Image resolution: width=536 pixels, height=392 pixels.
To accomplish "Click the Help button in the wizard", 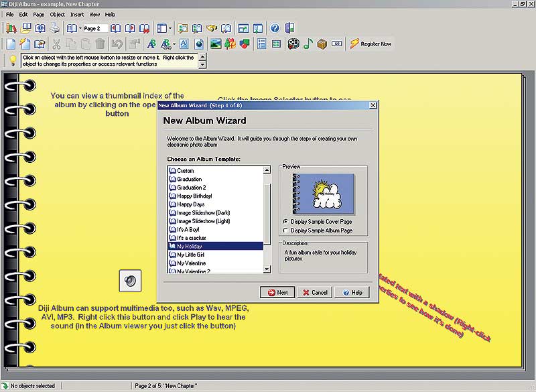I will click(x=352, y=292).
